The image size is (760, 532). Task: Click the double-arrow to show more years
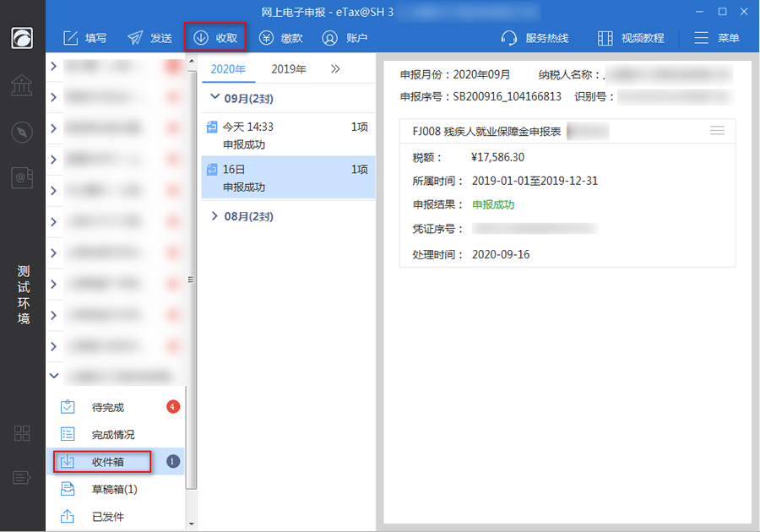pyautogui.click(x=335, y=69)
